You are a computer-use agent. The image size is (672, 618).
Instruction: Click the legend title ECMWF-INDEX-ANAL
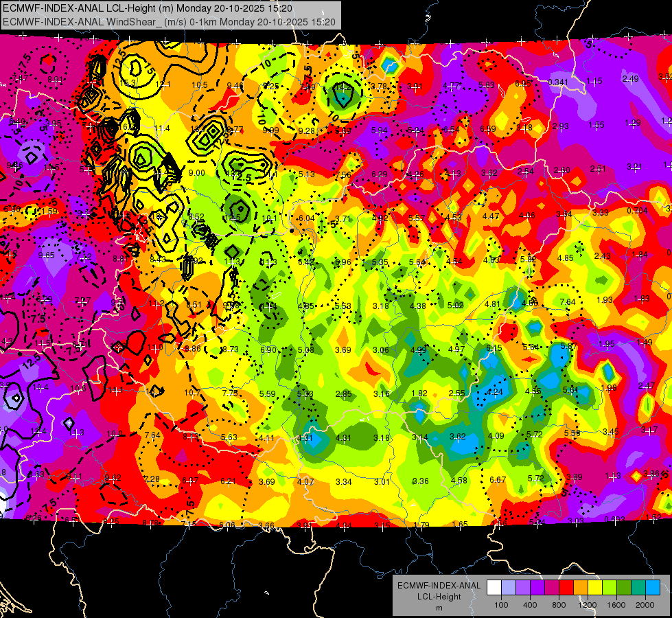click(x=439, y=586)
